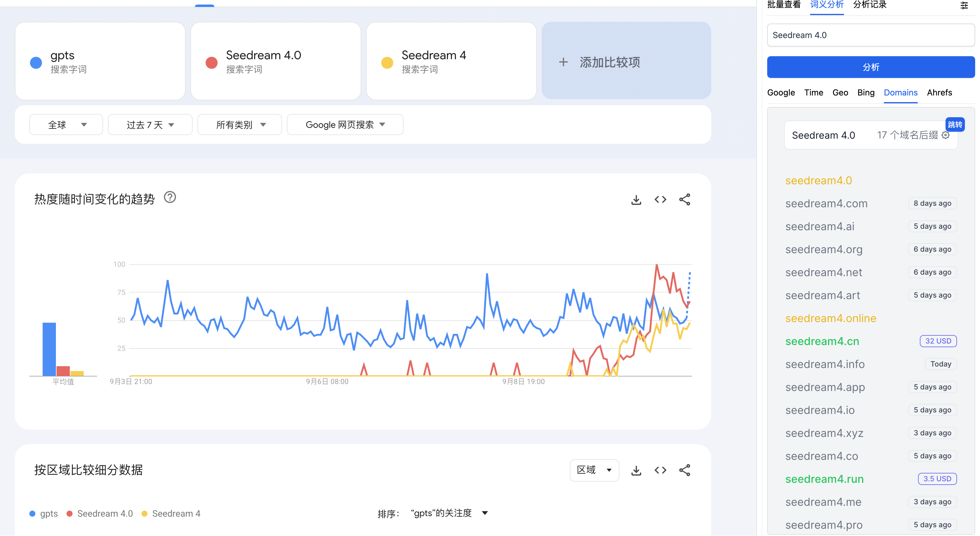Image resolution: width=980 pixels, height=536 pixels.
Task: Select the Bing tab
Action: [x=866, y=92]
